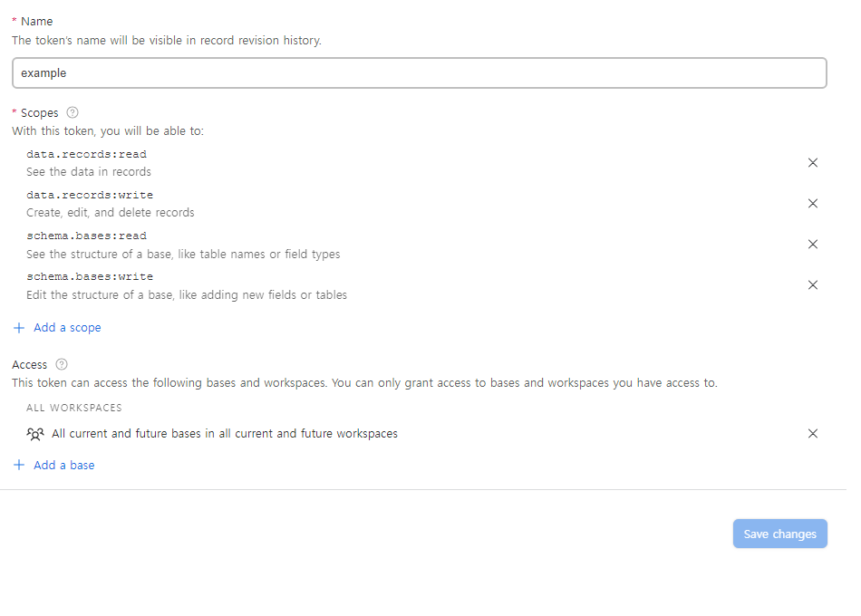The height and width of the screenshot is (616, 861).
Task: Select the data.records:write scope label
Action: pos(90,196)
